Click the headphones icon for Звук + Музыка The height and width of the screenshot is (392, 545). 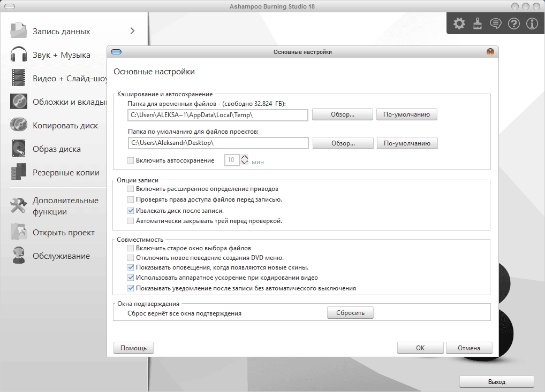[18, 54]
